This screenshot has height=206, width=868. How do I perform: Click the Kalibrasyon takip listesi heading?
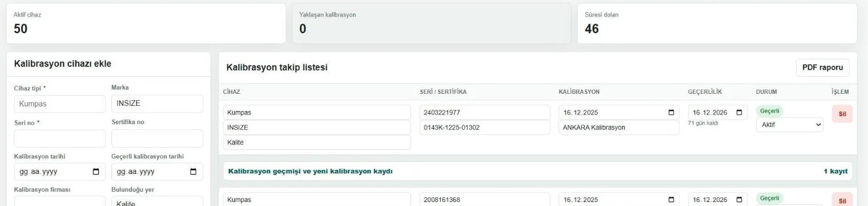click(x=277, y=68)
